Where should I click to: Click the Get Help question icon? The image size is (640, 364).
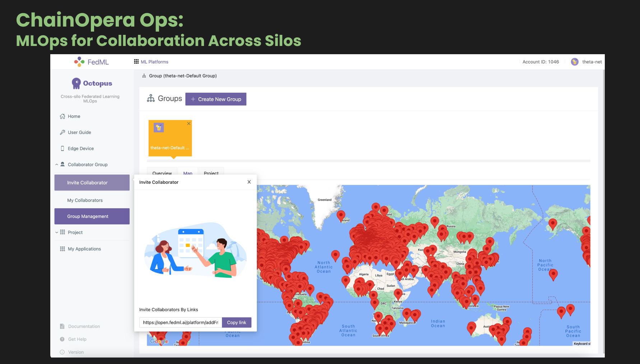[62, 339]
